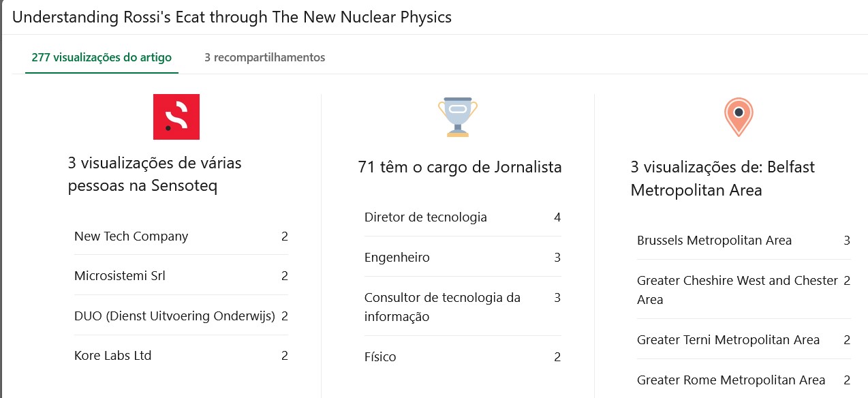Click the orange location pin icon

pos(738,117)
